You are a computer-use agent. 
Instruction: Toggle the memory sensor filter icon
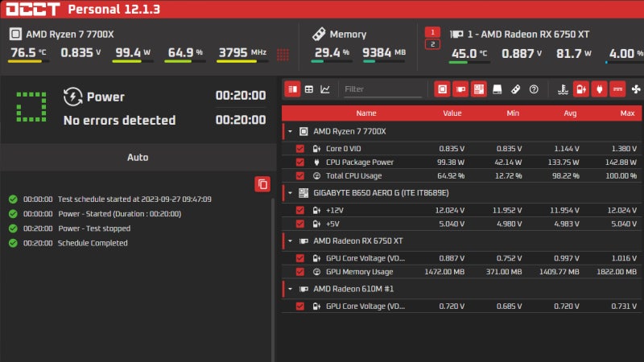515,89
